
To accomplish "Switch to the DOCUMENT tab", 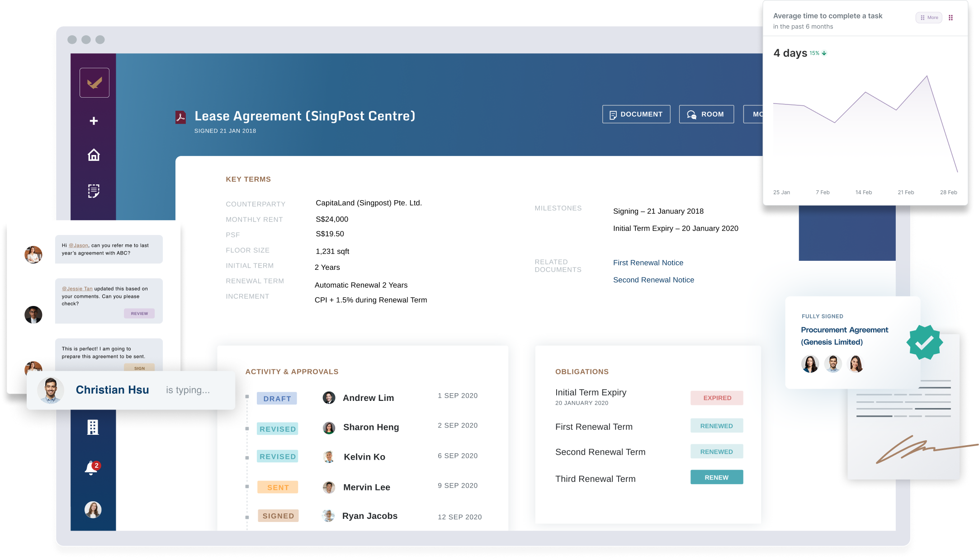I will tap(636, 114).
